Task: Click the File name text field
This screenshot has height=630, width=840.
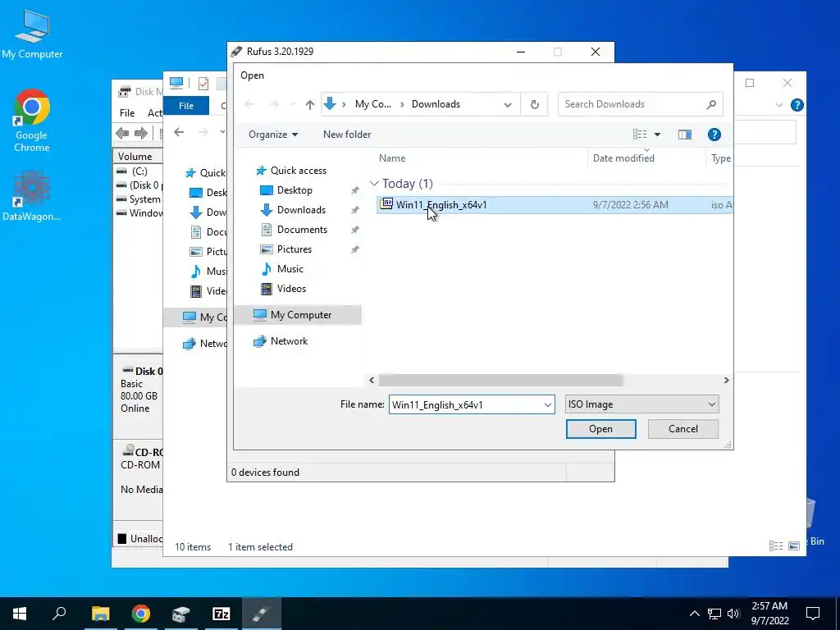Action: [466, 405]
